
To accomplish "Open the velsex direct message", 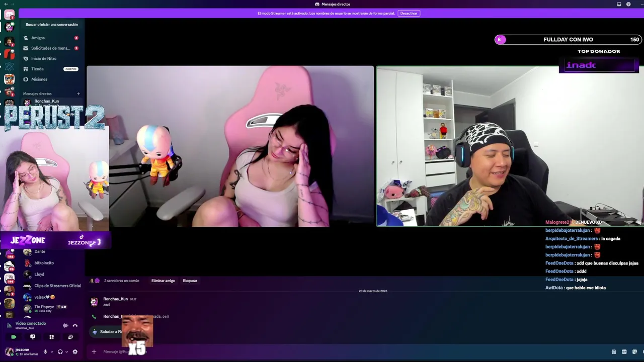I will point(51,297).
